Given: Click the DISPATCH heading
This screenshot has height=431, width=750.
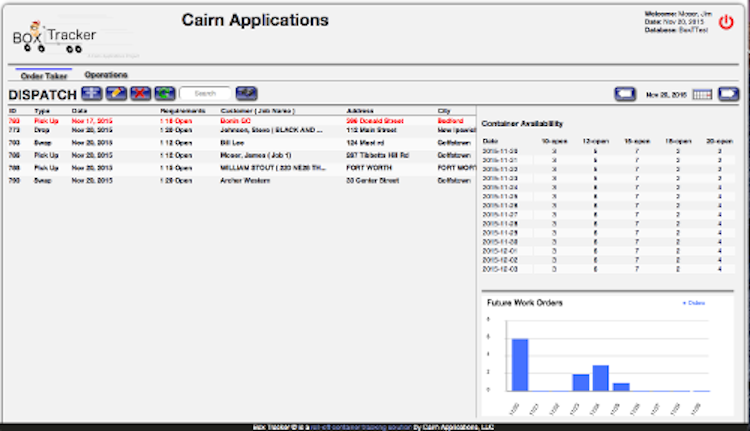Looking at the screenshot, I should click(x=43, y=95).
